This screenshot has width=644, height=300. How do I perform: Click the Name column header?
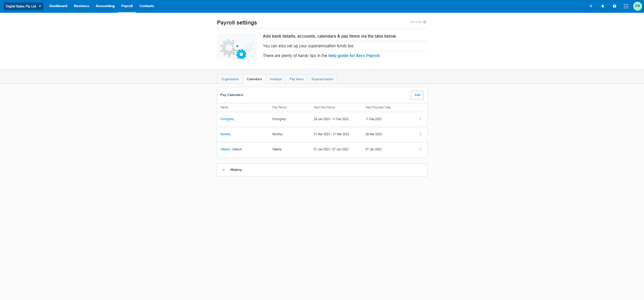point(224,107)
